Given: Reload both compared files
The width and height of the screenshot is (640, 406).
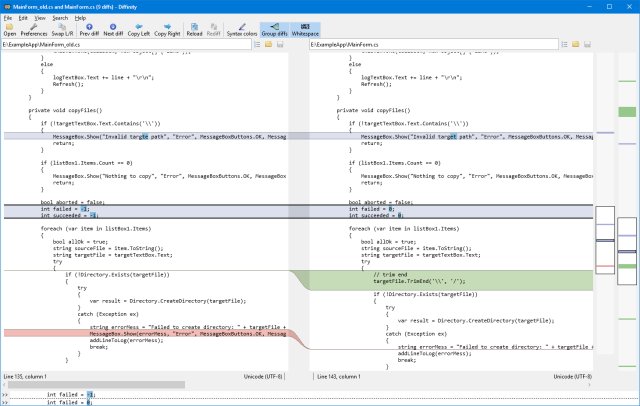Looking at the screenshot, I should pyautogui.click(x=194, y=30).
